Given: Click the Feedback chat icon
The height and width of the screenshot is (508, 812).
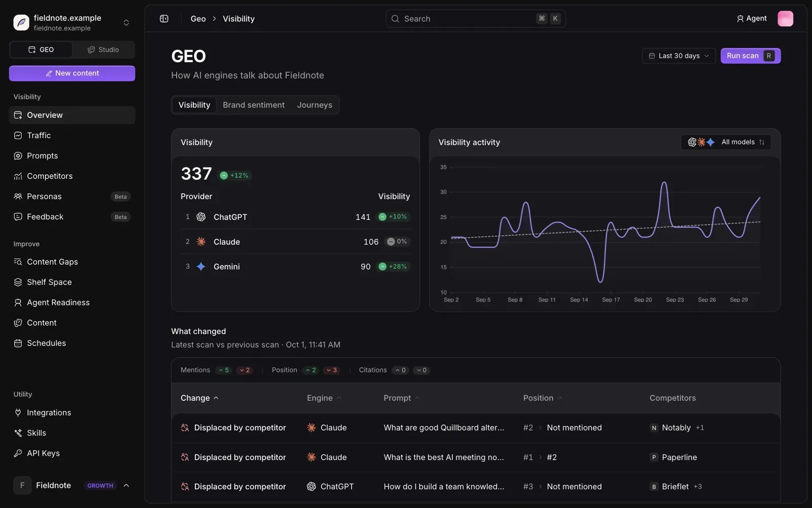Looking at the screenshot, I should tap(18, 217).
